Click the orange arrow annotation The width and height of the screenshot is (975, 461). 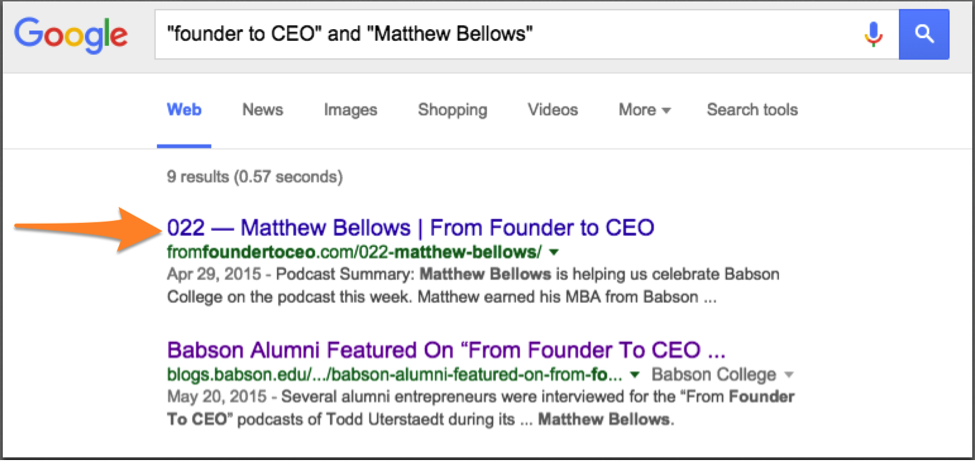[85, 230]
